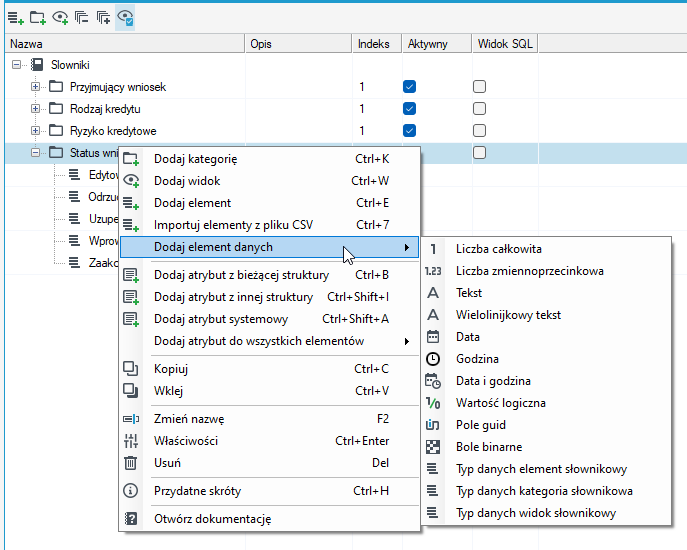The width and height of the screenshot is (687, 550).
Task: Click the trash icon for Usuń
Action: click(131, 463)
